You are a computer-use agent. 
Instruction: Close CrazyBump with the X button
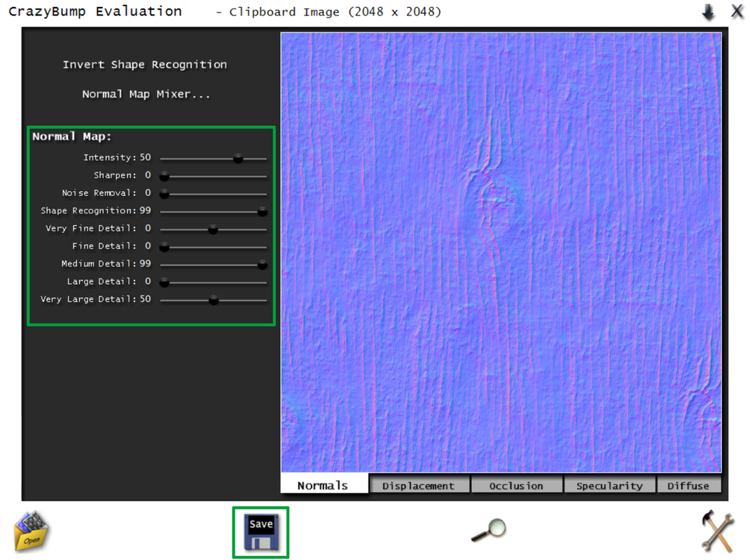[737, 11]
